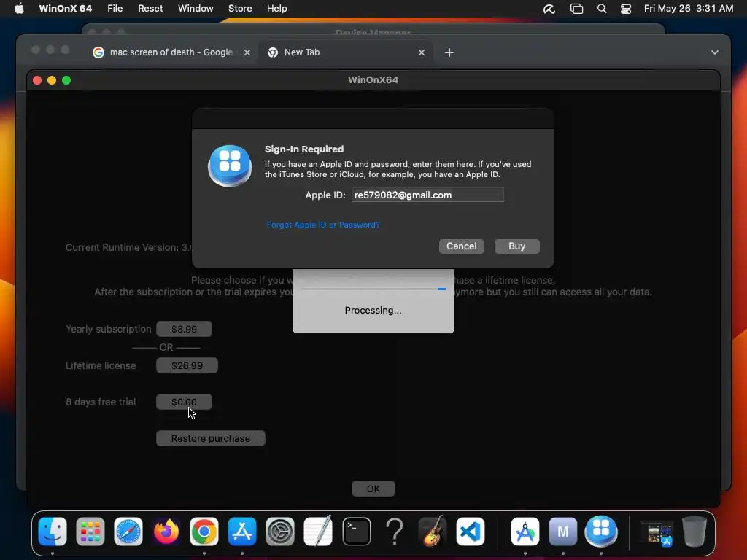Click the Processing... label
747x560 pixels.
coord(373,311)
